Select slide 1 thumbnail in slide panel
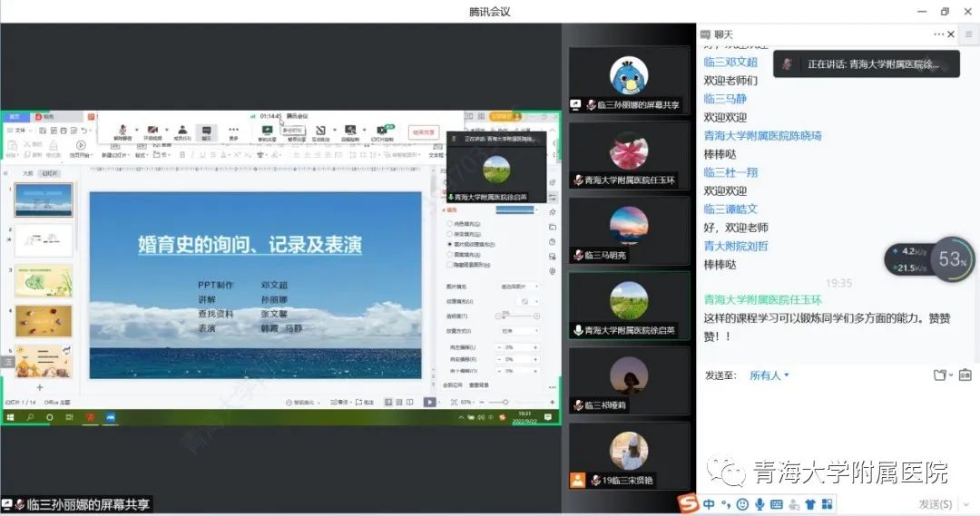The width and height of the screenshot is (980, 516). [44, 200]
